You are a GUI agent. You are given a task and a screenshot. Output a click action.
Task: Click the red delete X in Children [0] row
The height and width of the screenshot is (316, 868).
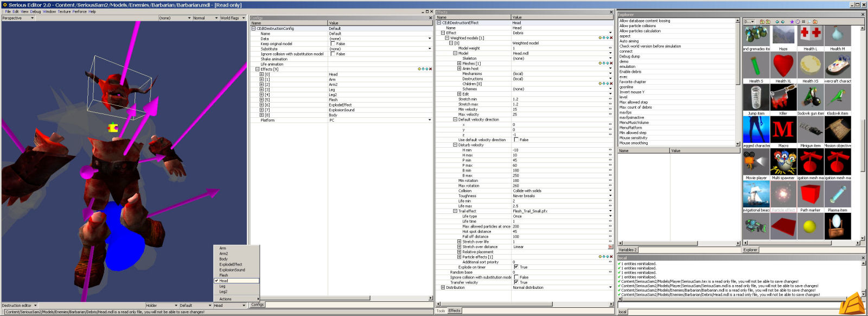point(611,84)
